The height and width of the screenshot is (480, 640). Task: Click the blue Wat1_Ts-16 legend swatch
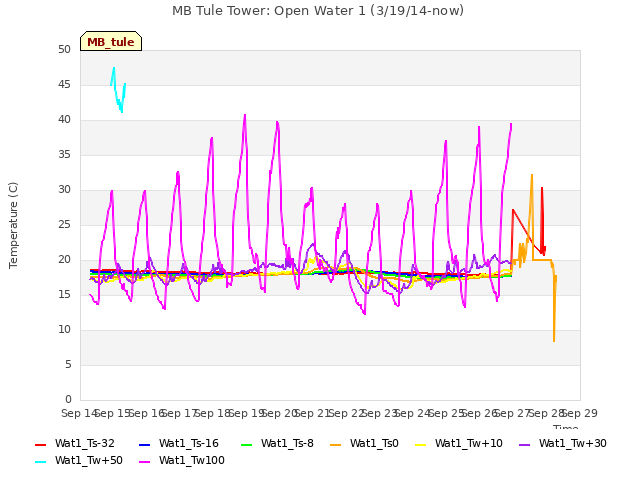(x=144, y=444)
